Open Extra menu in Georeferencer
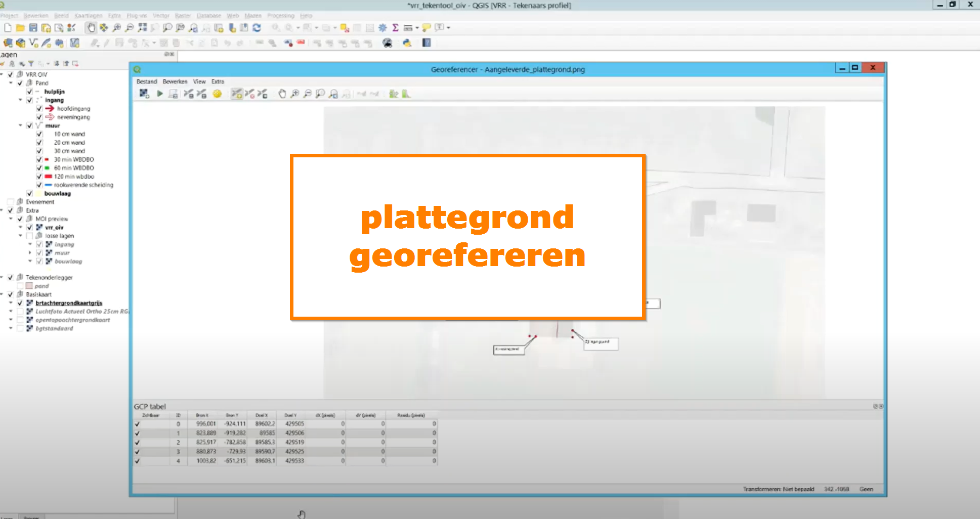This screenshot has height=519, width=980. pos(218,81)
